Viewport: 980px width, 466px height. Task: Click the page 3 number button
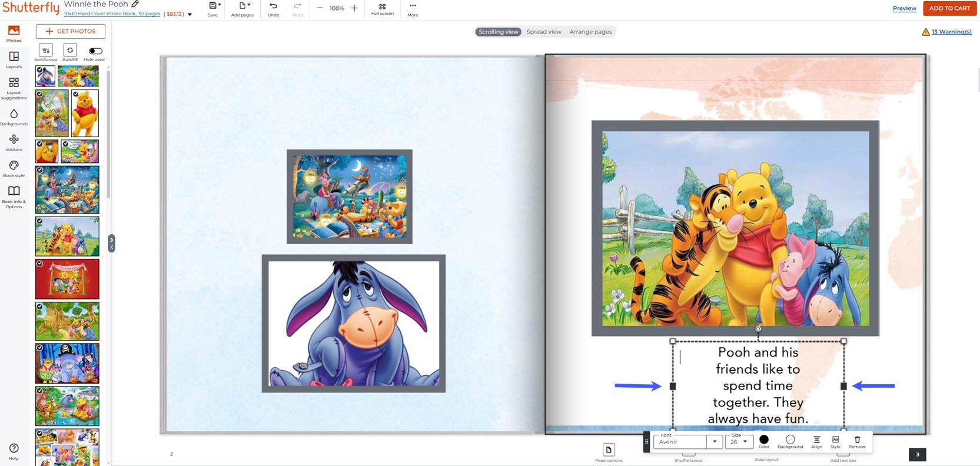[x=917, y=454]
